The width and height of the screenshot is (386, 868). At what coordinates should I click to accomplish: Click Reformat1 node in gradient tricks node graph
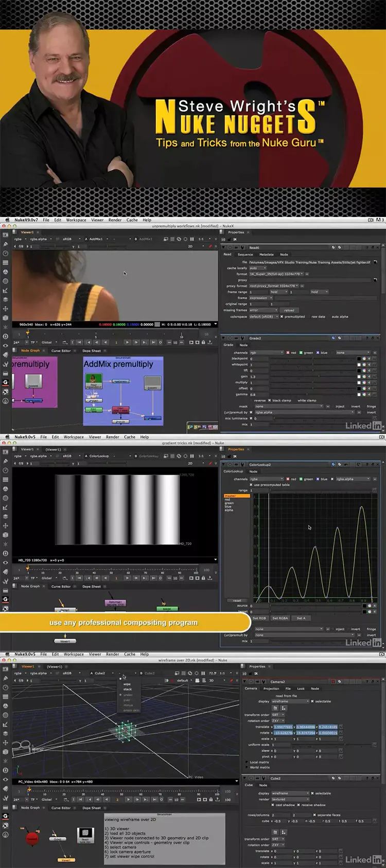tap(115, 603)
